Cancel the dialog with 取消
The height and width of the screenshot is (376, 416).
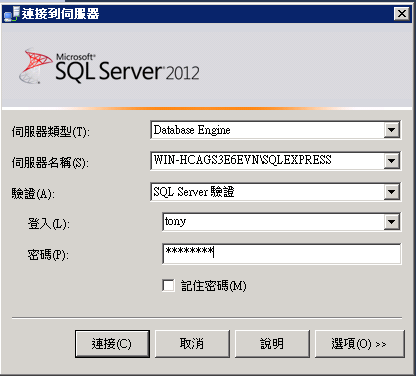[192, 344]
